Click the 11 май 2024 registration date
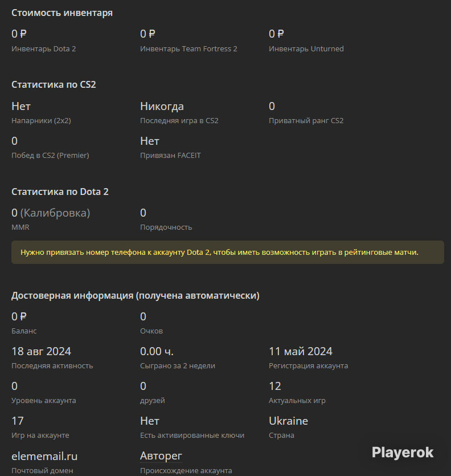Viewport: 451px width, 476px height. pyautogui.click(x=301, y=352)
